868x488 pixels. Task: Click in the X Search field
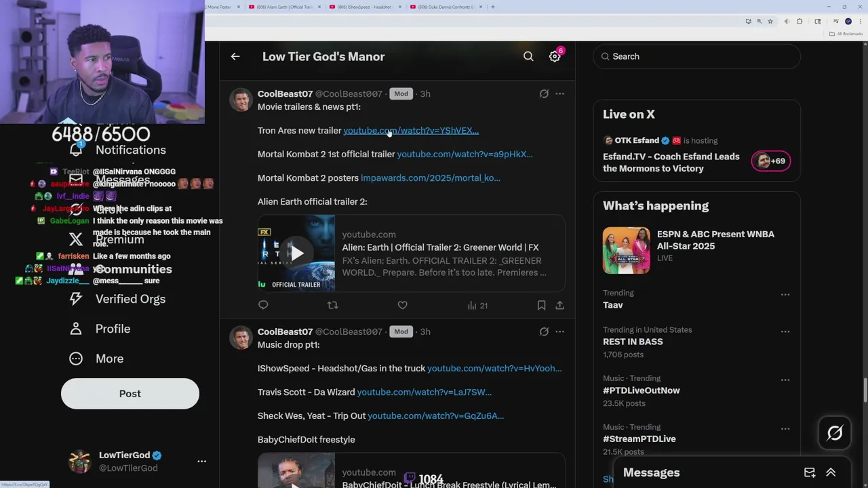click(x=697, y=56)
